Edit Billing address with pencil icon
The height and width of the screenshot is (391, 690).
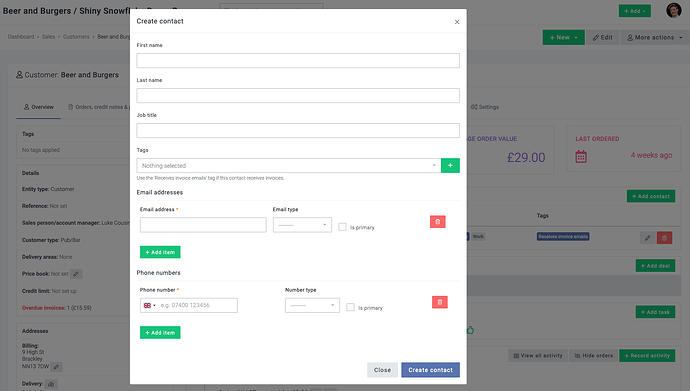56,366
